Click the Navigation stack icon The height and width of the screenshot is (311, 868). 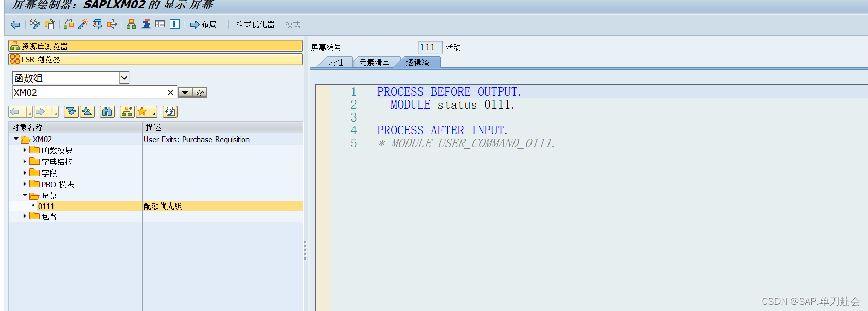(x=146, y=24)
